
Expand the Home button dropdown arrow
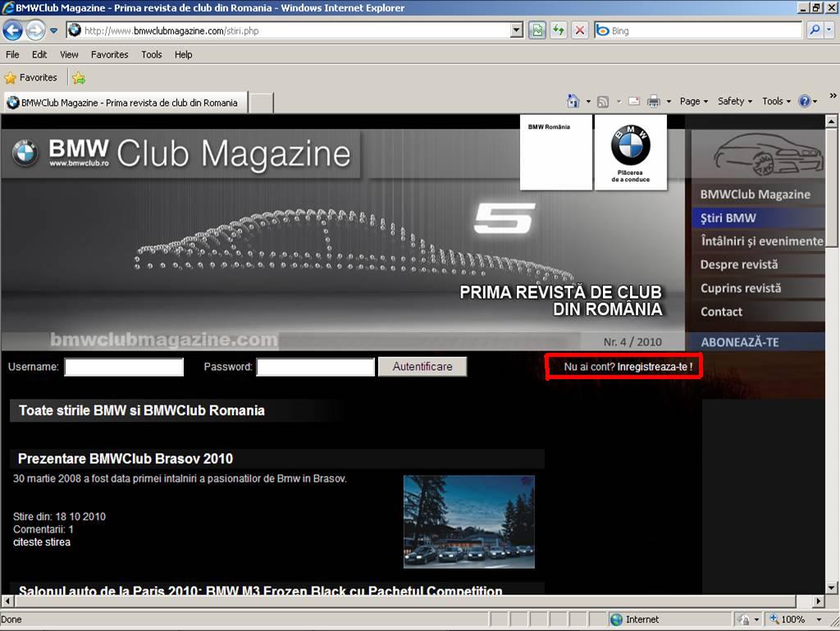pyautogui.click(x=588, y=101)
